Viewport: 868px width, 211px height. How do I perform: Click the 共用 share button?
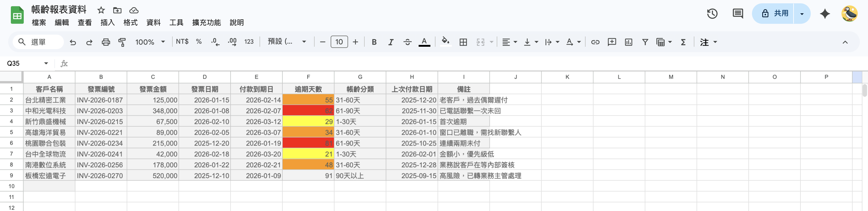point(773,14)
